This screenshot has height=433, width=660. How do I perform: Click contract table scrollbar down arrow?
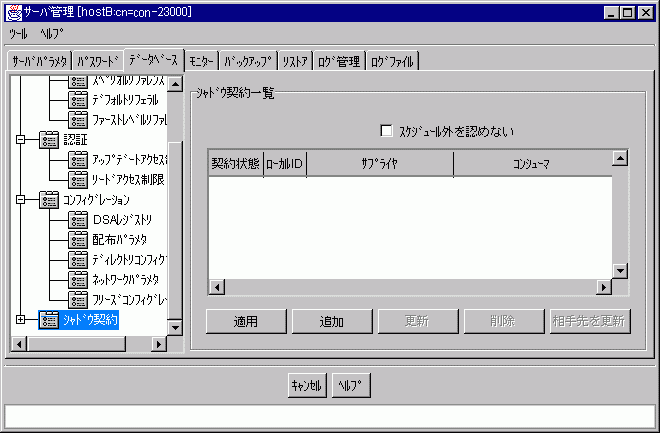[x=620, y=271]
